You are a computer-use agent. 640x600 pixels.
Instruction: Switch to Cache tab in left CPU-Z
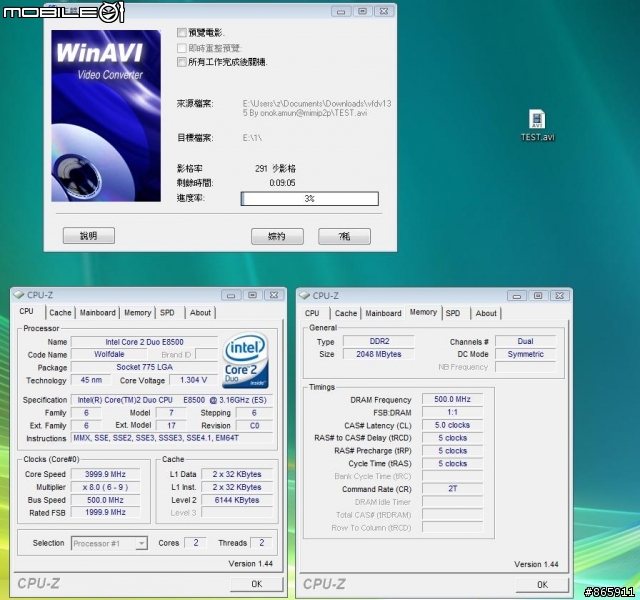(60, 313)
